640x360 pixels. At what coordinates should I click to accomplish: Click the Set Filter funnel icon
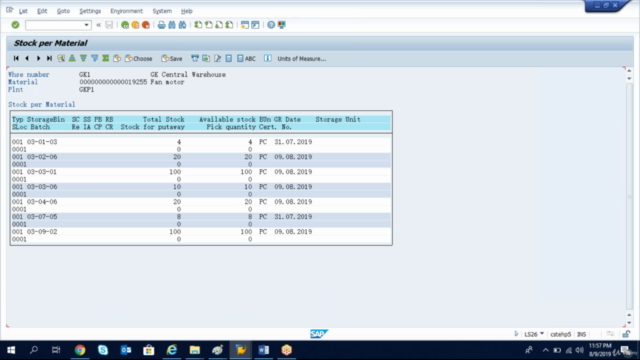point(94,58)
